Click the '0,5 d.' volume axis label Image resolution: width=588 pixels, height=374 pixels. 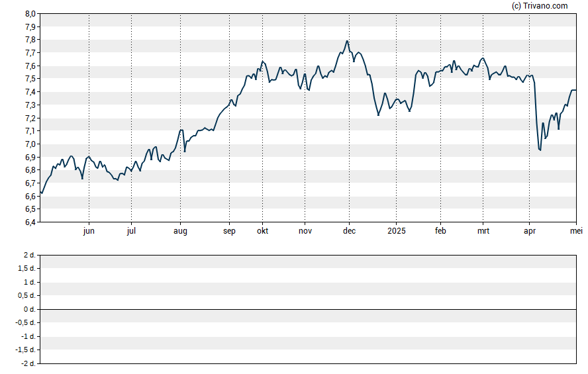pos(26,295)
